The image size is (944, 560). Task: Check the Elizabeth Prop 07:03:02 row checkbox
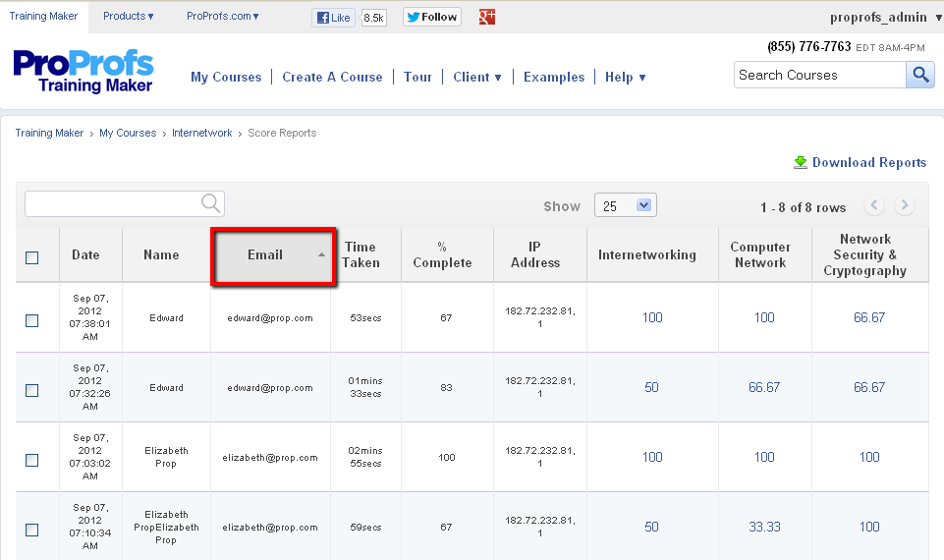coord(32,460)
